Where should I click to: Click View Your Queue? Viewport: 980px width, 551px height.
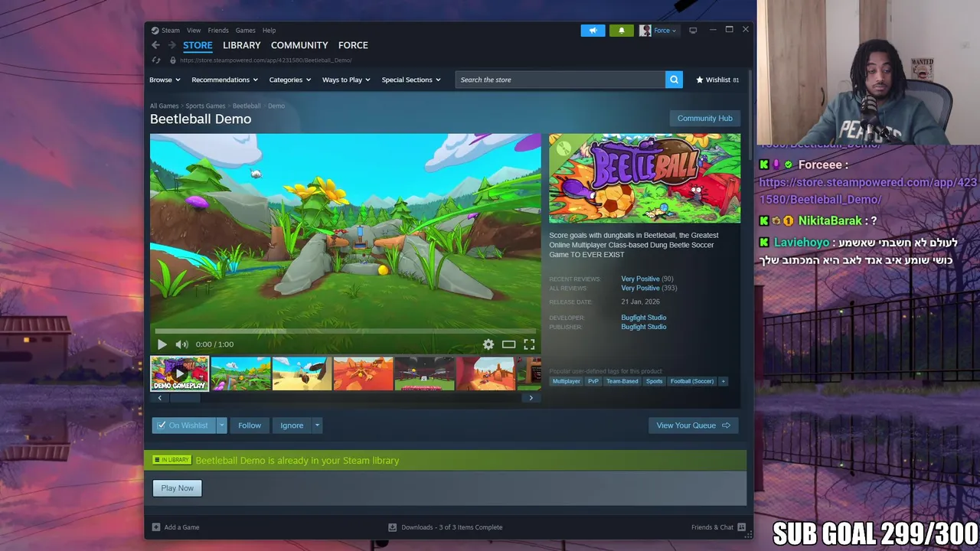click(x=693, y=425)
